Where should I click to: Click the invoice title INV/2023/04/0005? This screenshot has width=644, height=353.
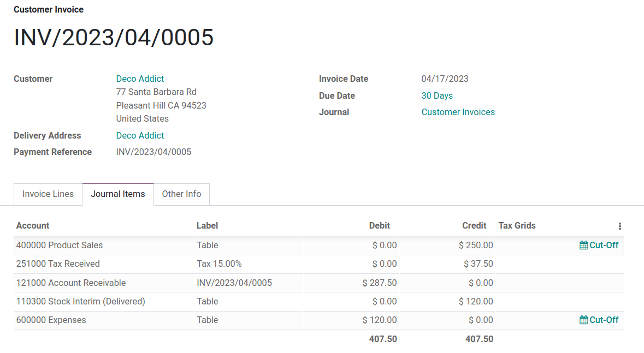(x=114, y=38)
